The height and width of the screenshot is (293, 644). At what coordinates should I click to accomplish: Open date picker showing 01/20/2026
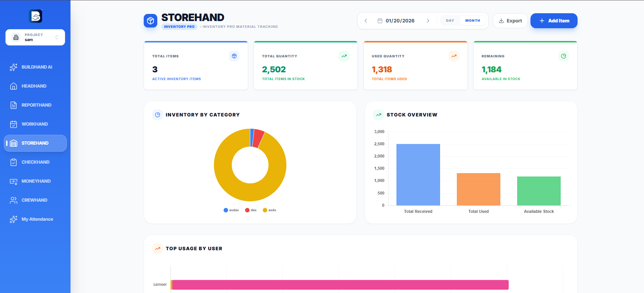click(x=397, y=21)
